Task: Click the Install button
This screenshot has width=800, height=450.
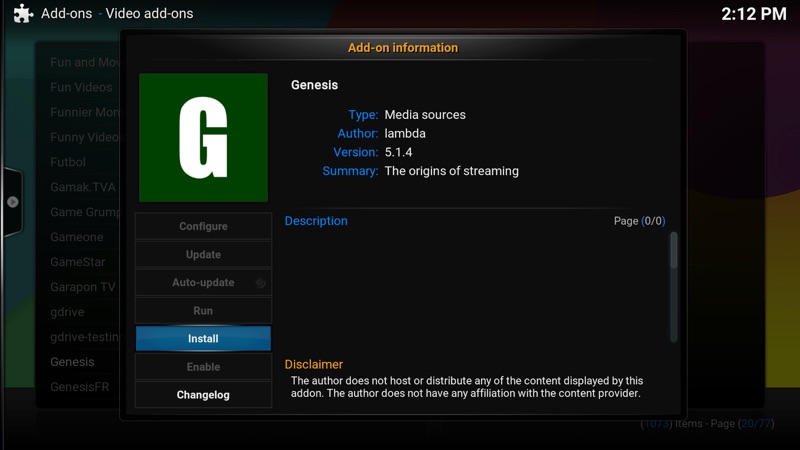Action: tap(203, 339)
